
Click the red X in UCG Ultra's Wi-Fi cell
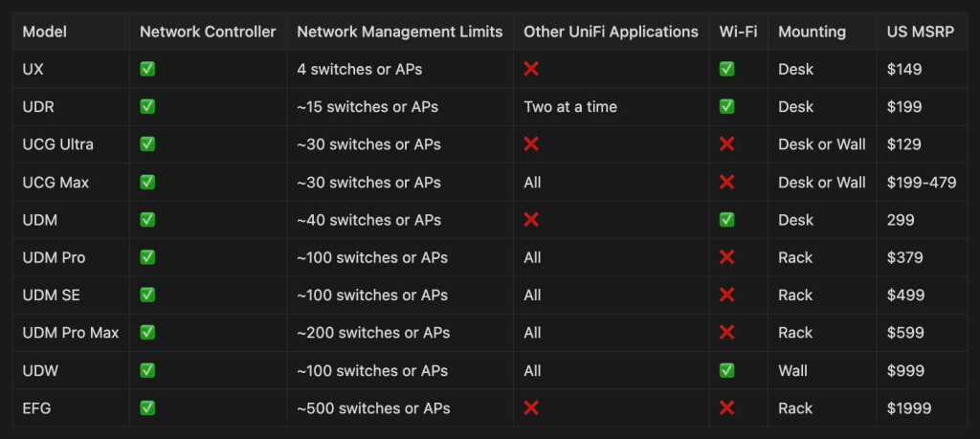click(x=727, y=144)
